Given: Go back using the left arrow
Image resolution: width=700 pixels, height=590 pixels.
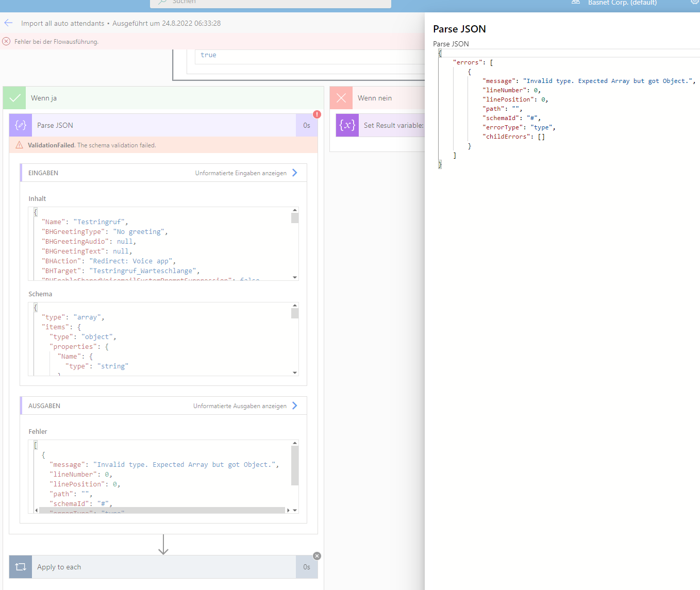Looking at the screenshot, I should tap(8, 23).
